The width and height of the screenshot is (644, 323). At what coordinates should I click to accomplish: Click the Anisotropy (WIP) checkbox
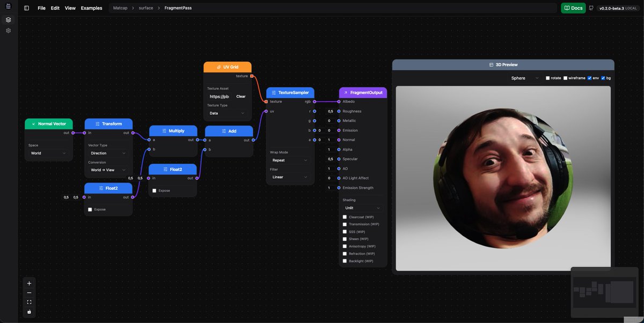[x=345, y=246]
